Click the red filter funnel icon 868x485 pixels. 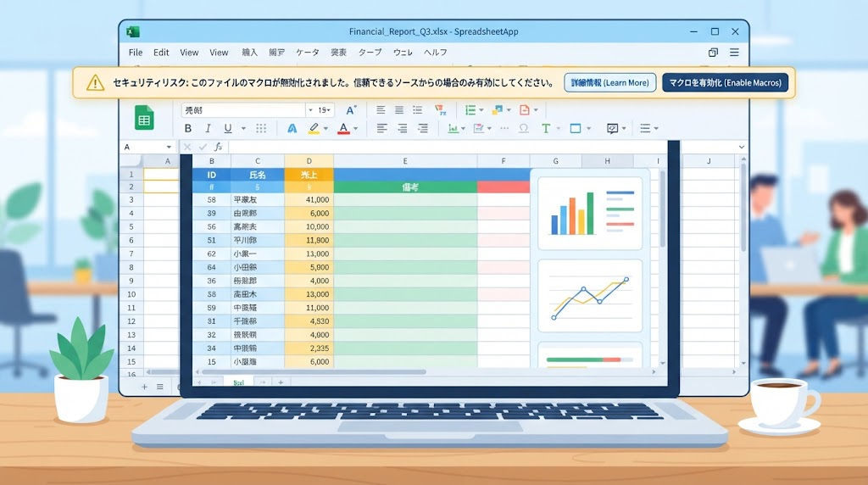point(440,109)
